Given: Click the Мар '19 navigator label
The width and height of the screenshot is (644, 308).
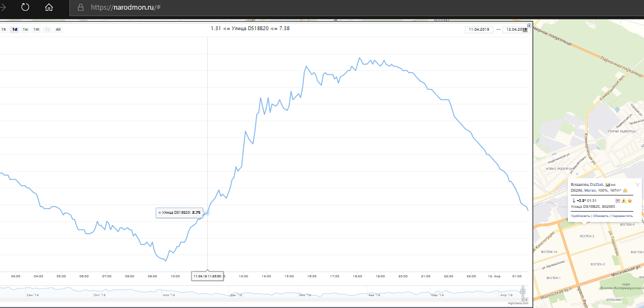Looking at the screenshot, I should (x=437, y=295).
